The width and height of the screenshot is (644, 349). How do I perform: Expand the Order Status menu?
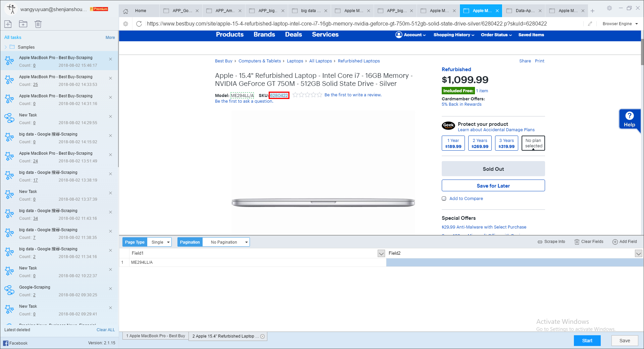tap(496, 35)
